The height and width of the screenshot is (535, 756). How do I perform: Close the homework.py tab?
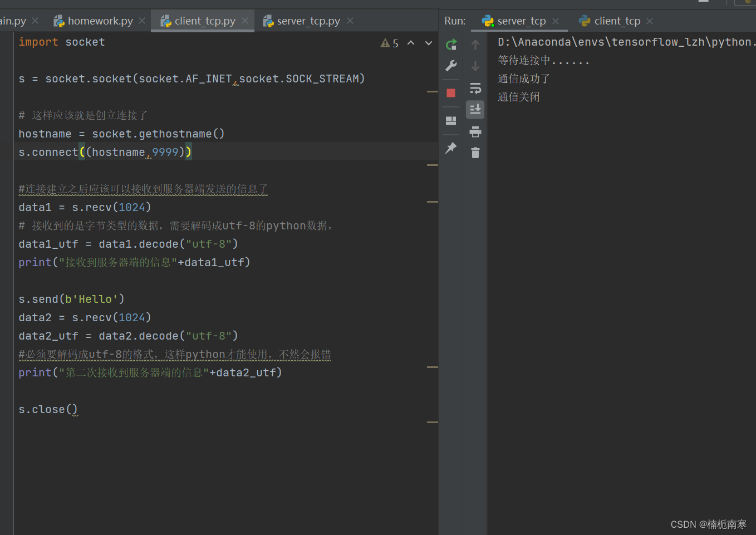pos(142,21)
